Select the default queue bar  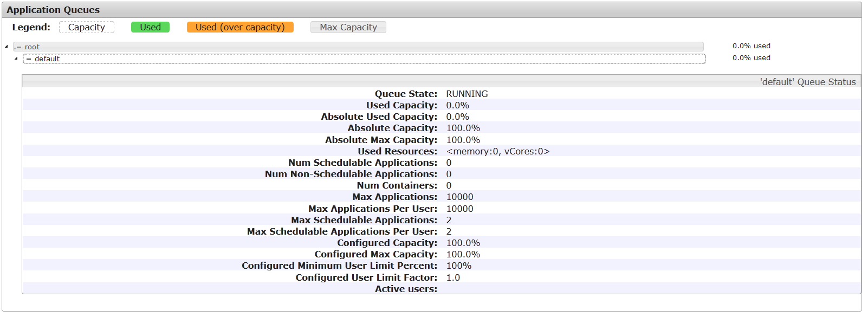[364, 59]
